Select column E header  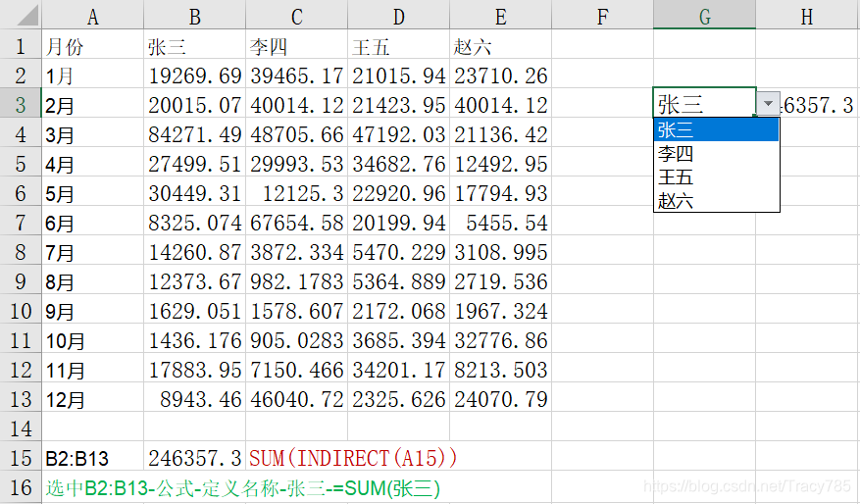click(501, 16)
